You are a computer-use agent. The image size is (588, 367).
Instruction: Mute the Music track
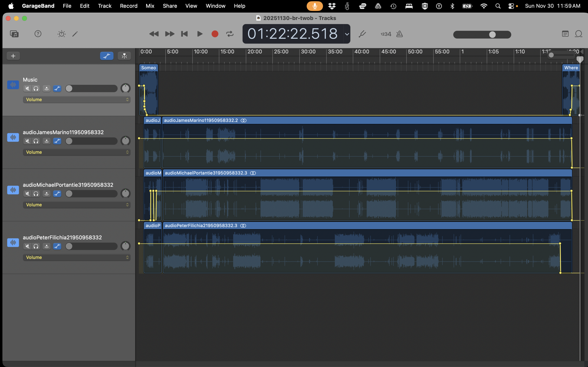tap(28, 89)
